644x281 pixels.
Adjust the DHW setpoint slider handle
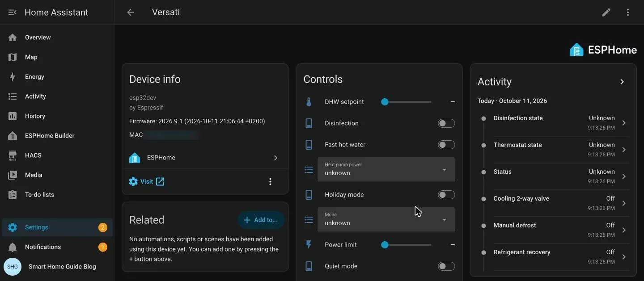(x=385, y=102)
